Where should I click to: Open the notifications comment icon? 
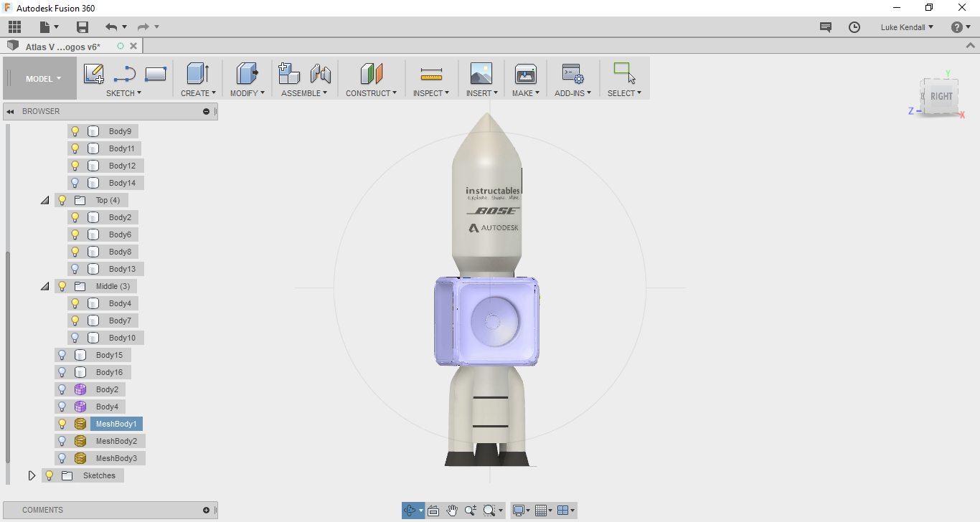pos(826,27)
